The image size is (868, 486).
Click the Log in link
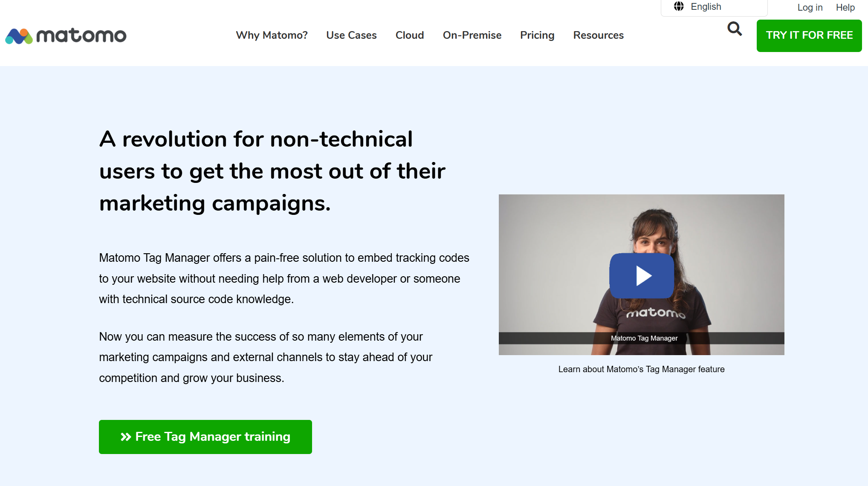(810, 7)
